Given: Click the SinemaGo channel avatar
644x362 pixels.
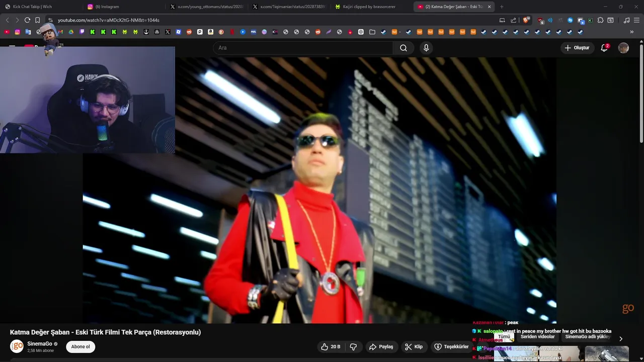Looking at the screenshot, I should [17, 346].
